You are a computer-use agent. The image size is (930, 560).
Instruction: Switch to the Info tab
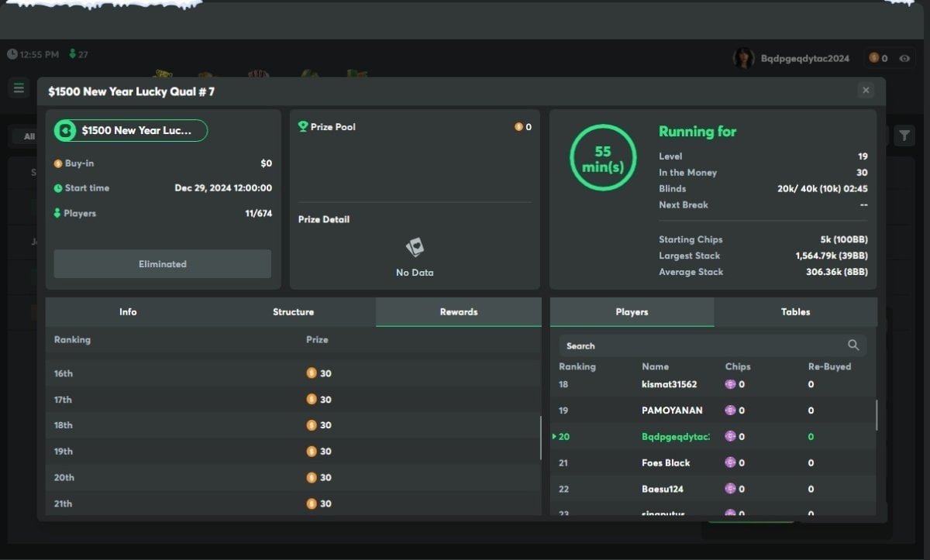pos(128,312)
